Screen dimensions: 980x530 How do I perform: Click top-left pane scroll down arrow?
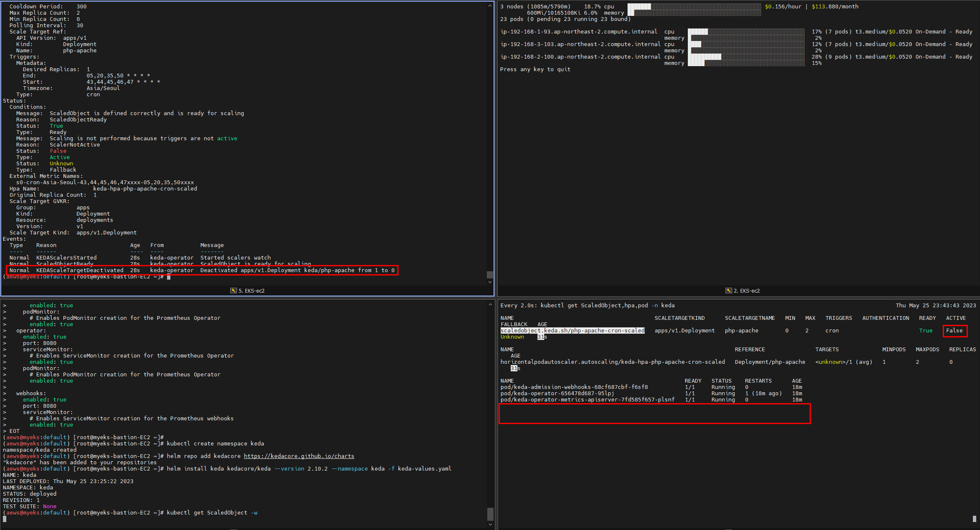pyautogui.click(x=490, y=282)
